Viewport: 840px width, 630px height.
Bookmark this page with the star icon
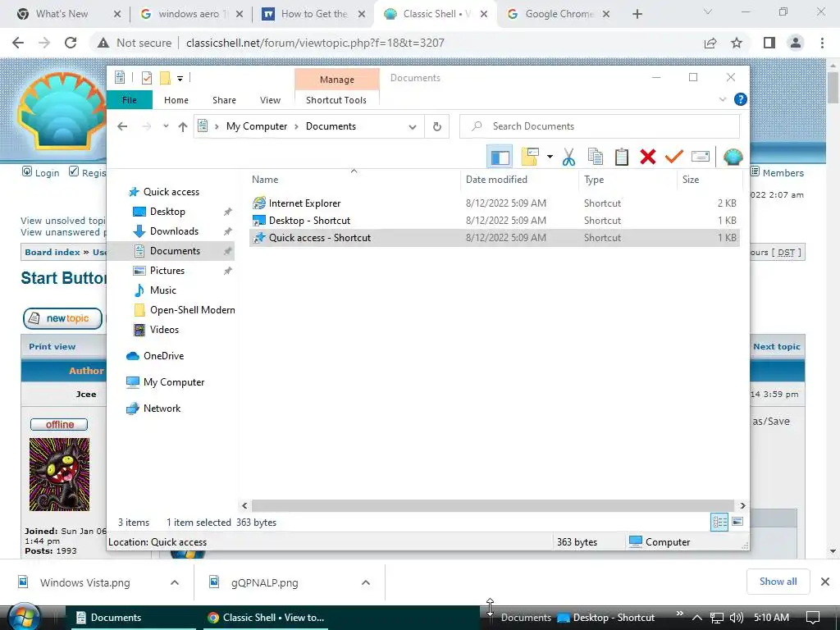point(737,43)
